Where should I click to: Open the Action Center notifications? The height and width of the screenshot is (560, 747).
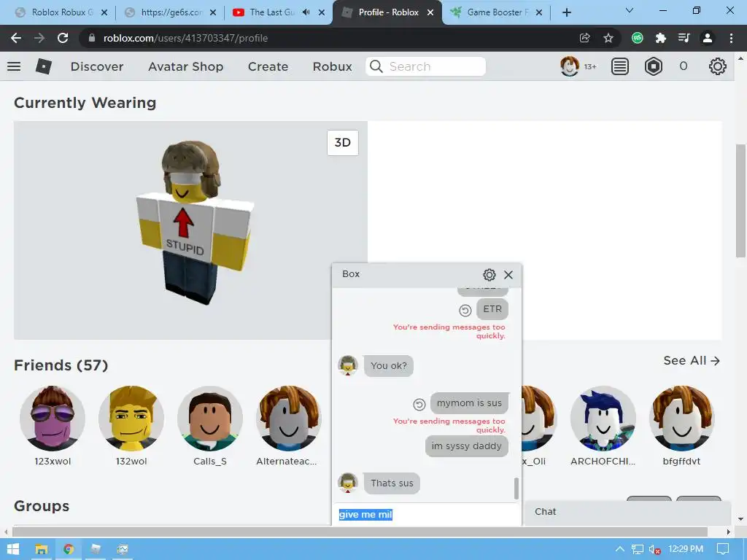coord(723,549)
